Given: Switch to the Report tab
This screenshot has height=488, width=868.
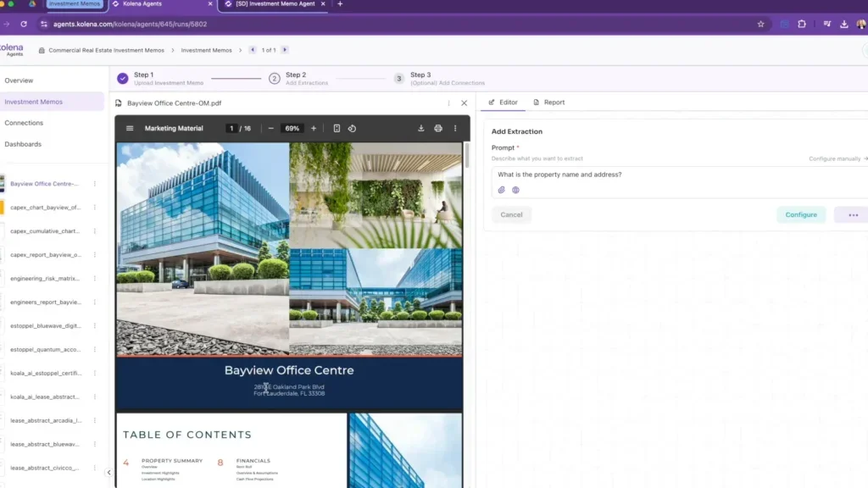Looking at the screenshot, I should [x=548, y=103].
